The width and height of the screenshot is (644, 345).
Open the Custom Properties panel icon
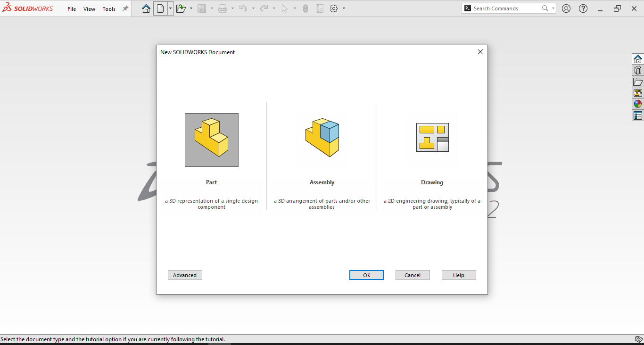637,115
